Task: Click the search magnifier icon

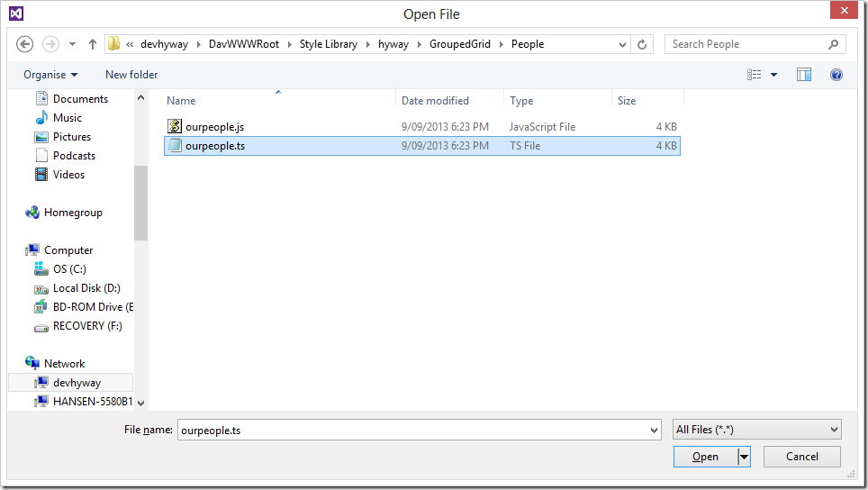Action: point(834,44)
